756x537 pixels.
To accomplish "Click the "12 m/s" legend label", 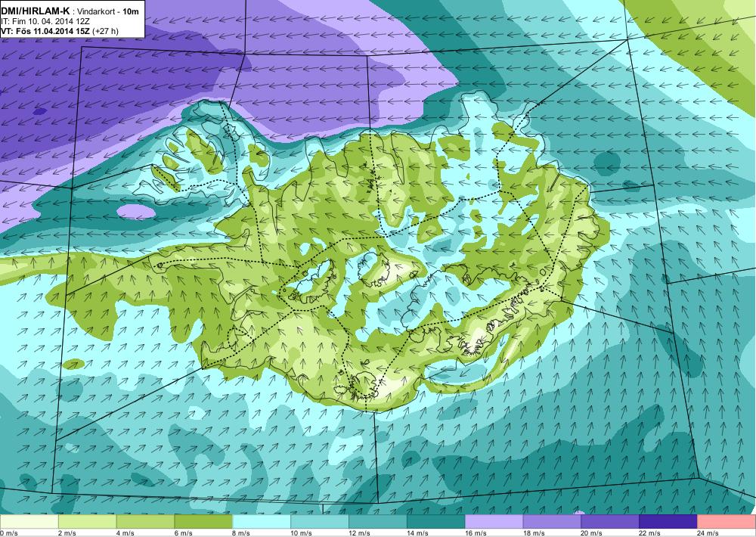I will (x=360, y=533).
